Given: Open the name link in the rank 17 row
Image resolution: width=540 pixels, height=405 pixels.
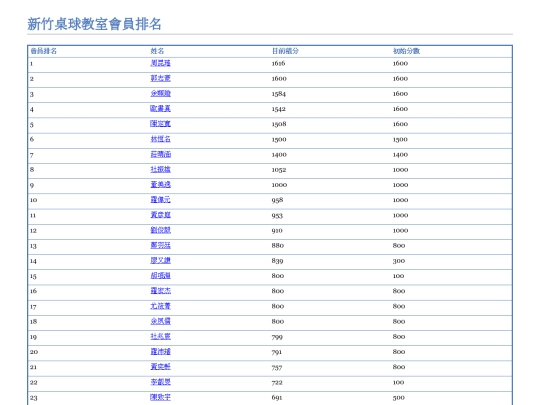Looking at the screenshot, I should click(x=160, y=306).
